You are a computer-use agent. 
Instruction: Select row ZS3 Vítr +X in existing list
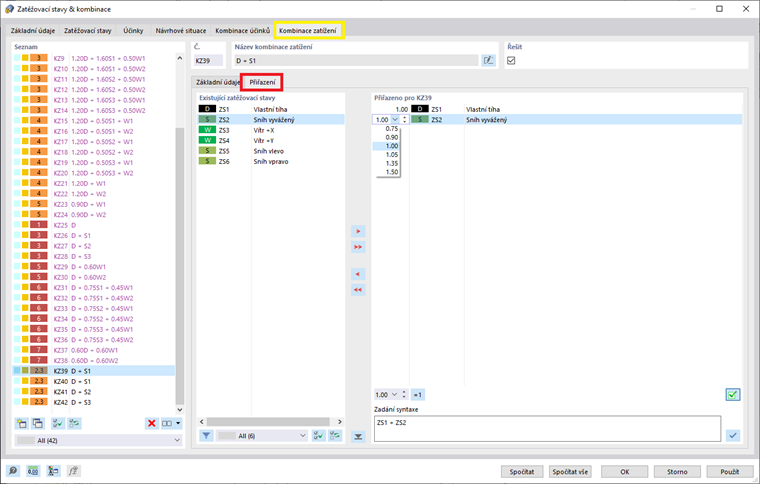pos(271,130)
